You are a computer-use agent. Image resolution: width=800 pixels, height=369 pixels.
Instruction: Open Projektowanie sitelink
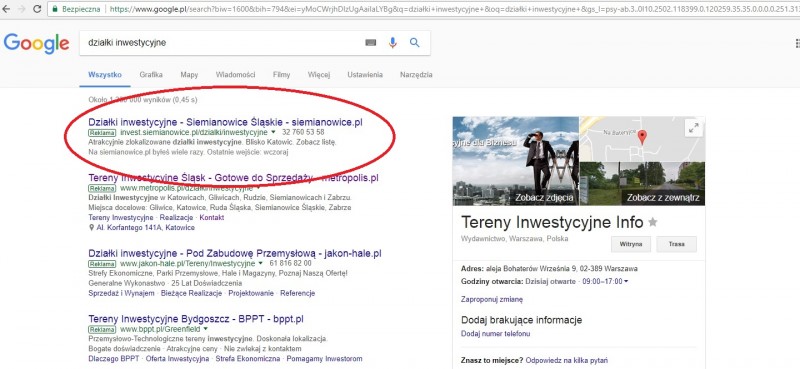click(x=251, y=293)
